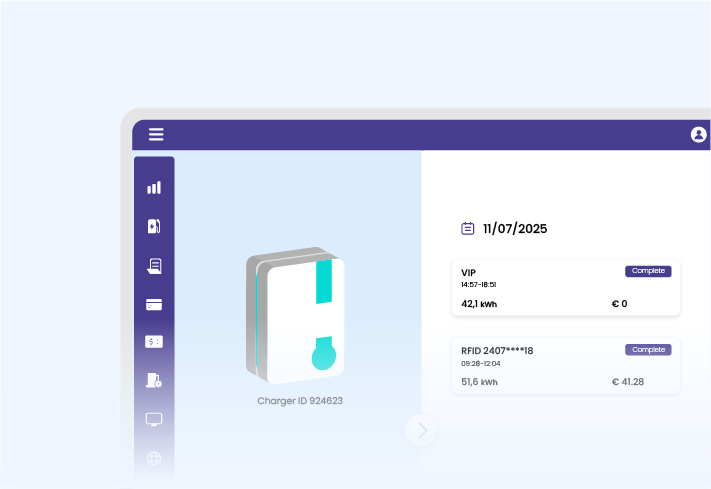Open the globe language sidebar icon
This screenshot has width=711, height=489.
pos(154,459)
